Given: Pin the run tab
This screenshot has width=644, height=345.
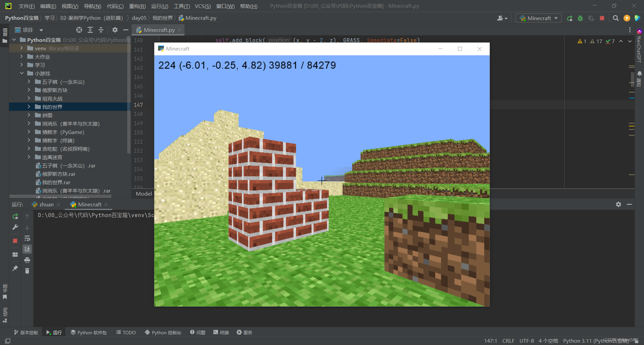Looking at the screenshot, I should pos(15,268).
